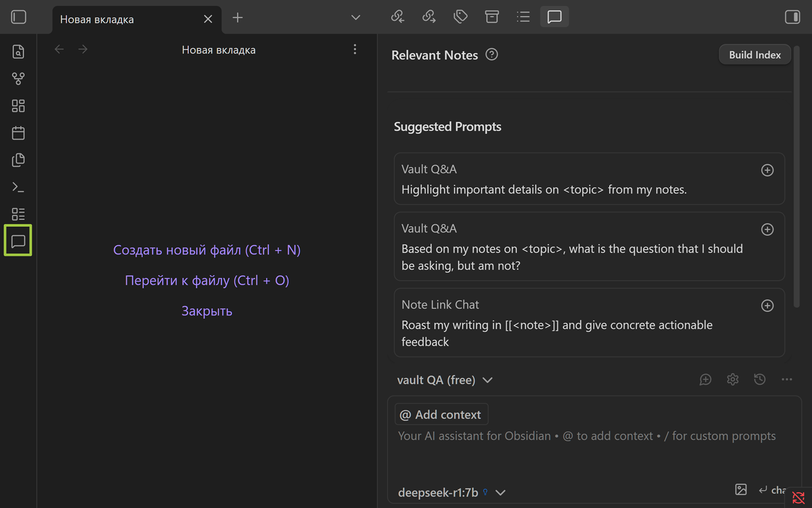812x508 pixels.
Task: Click 'Перейти к файлу (Ctrl + O)' link
Action: point(207,281)
